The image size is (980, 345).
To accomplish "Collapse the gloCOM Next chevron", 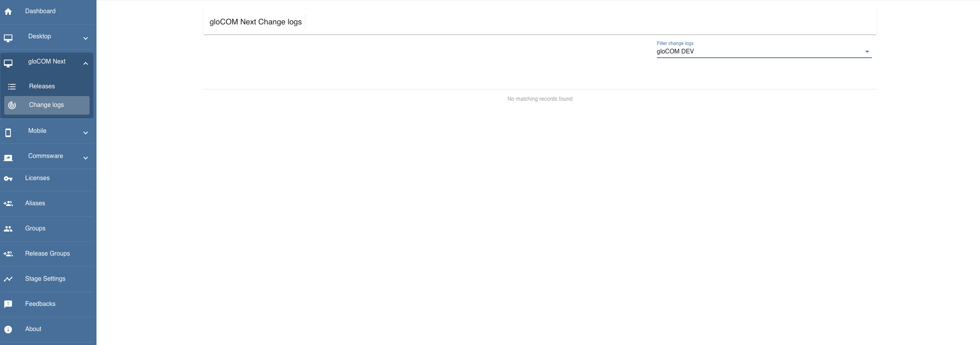I will (86, 64).
